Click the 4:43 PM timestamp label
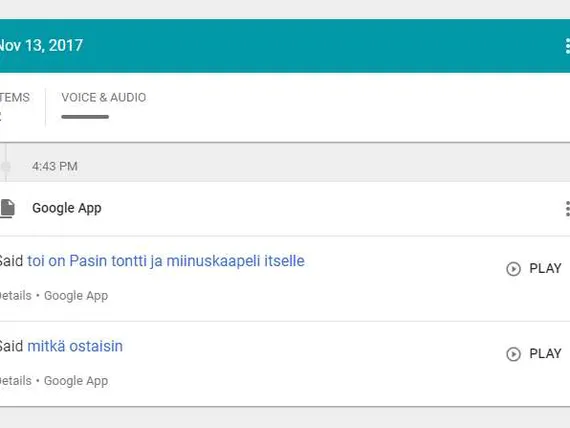 (x=55, y=166)
